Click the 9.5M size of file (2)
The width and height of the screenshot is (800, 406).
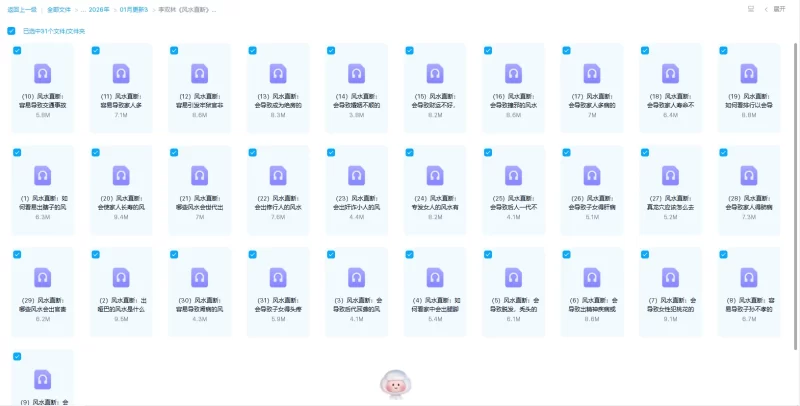(x=121, y=319)
